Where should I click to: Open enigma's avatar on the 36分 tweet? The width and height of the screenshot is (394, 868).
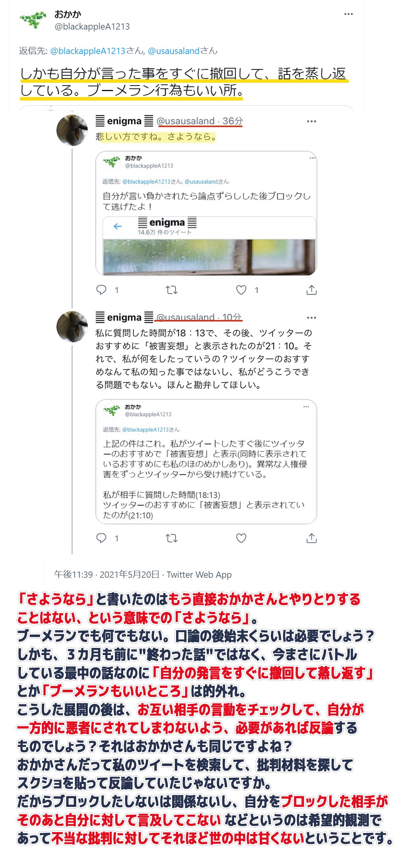[72, 131]
